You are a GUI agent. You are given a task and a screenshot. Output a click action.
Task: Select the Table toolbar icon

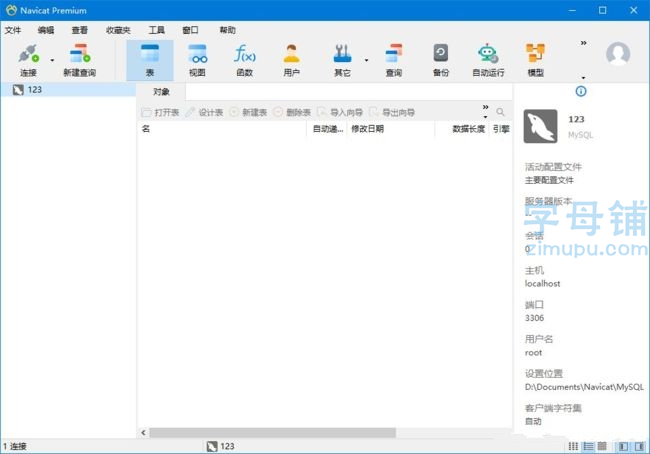[x=150, y=54]
